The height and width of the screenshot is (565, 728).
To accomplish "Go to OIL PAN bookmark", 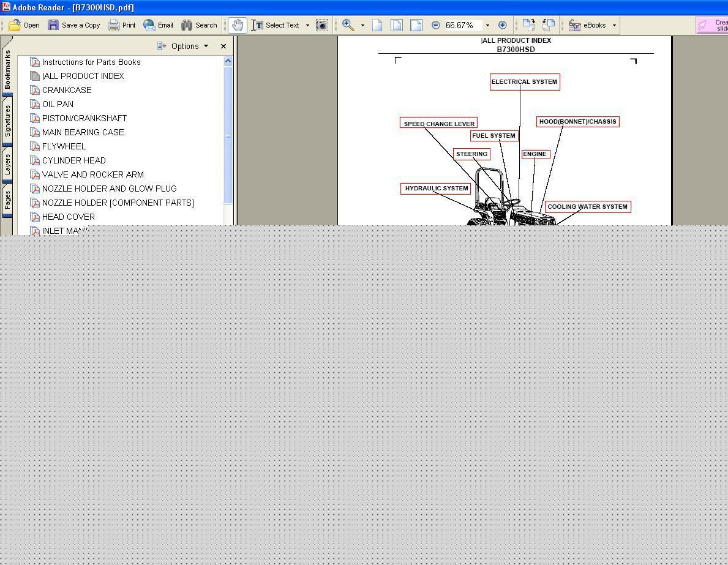I will [58, 104].
